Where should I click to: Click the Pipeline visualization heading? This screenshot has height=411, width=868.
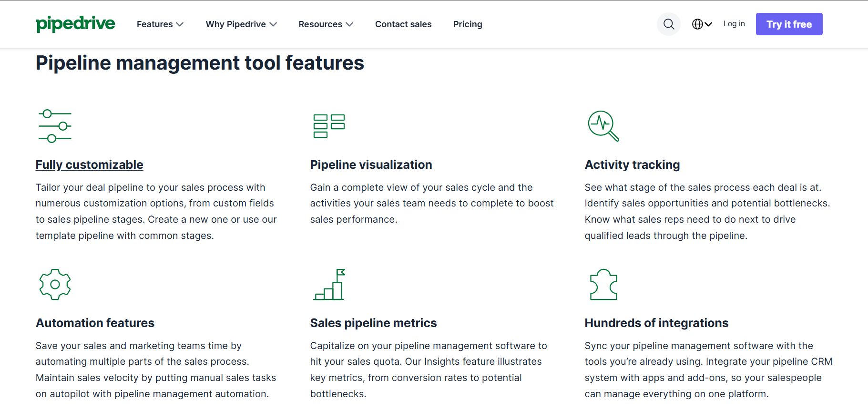[371, 164]
